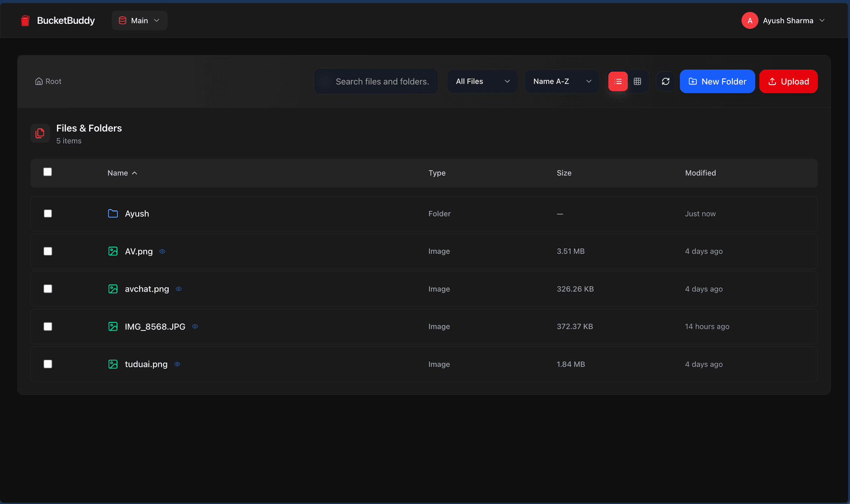850x504 pixels.
Task: Preview tuduai.png with the eye toggle
Action: pos(177,364)
